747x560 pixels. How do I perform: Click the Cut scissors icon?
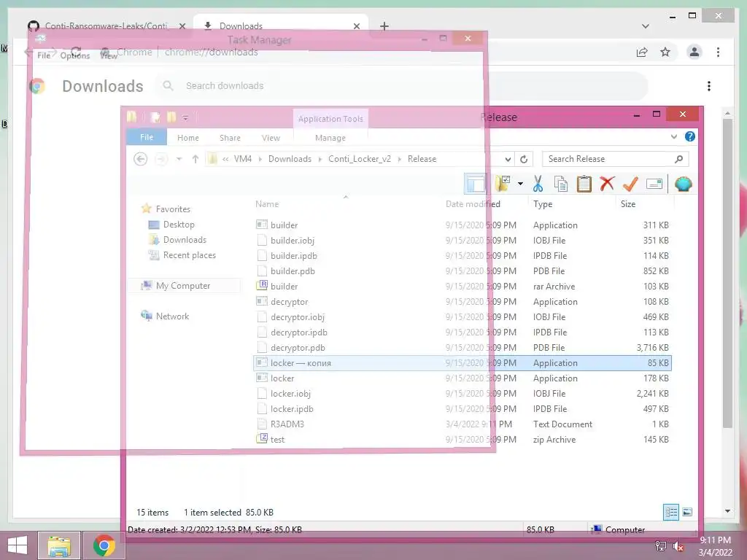(538, 184)
